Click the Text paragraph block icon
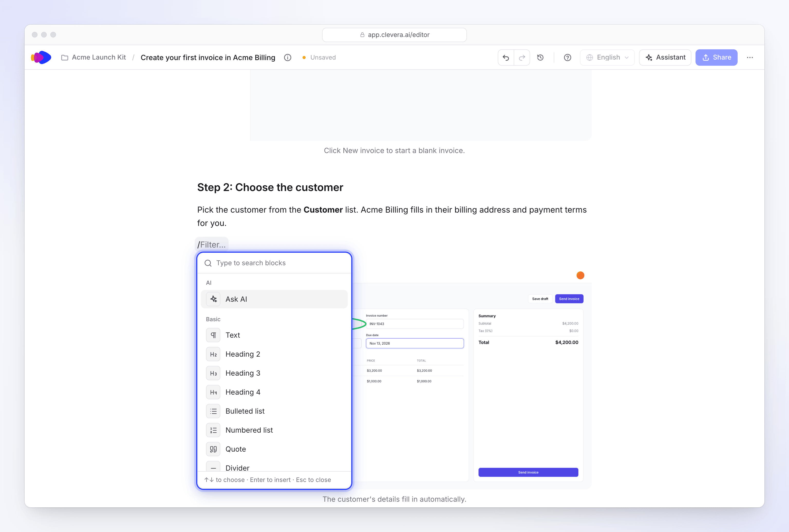The image size is (789, 532). coord(213,335)
